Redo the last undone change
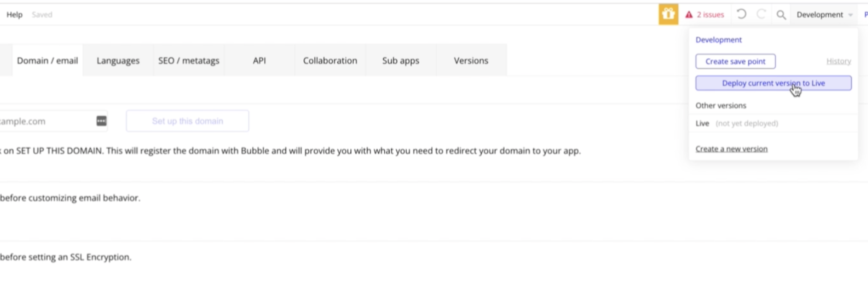The image size is (868, 306). pos(761,15)
